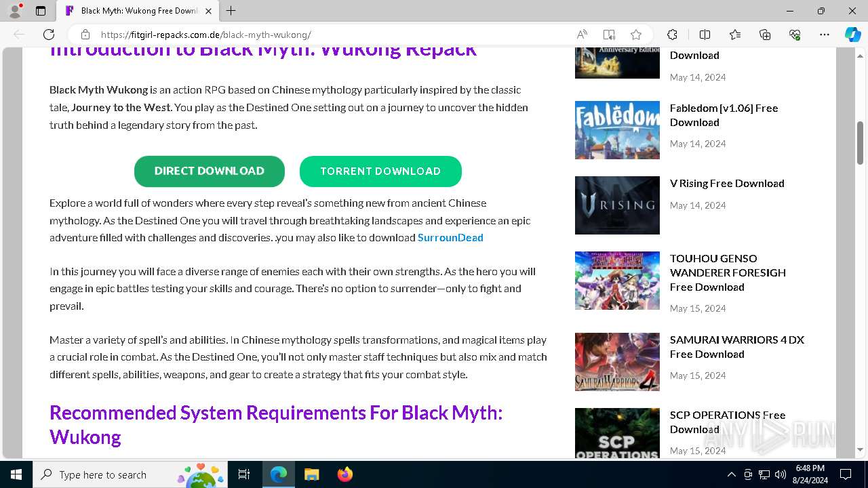The image size is (868, 488).
Task: Click the Recommended System Requirements heading
Action: pyautogui.click(x=276, y=425)
